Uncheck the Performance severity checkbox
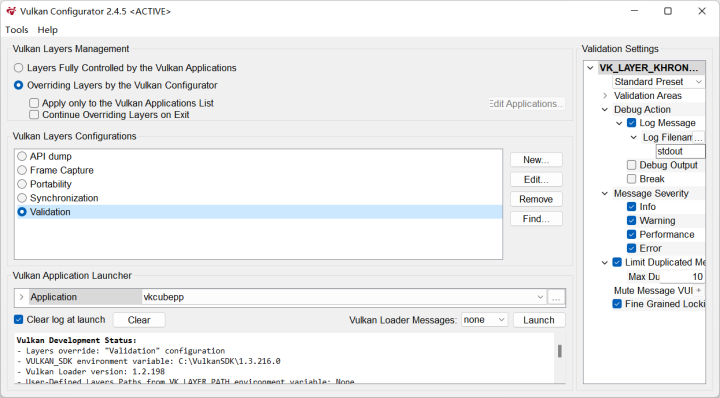Screen dimensions: 720x398 click(631, 234)
